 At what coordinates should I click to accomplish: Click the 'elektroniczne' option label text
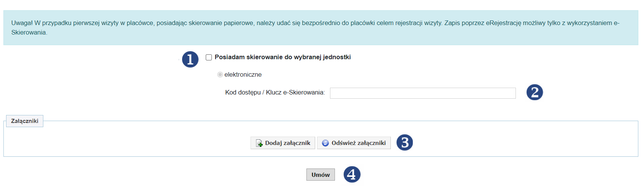point(243,75)
